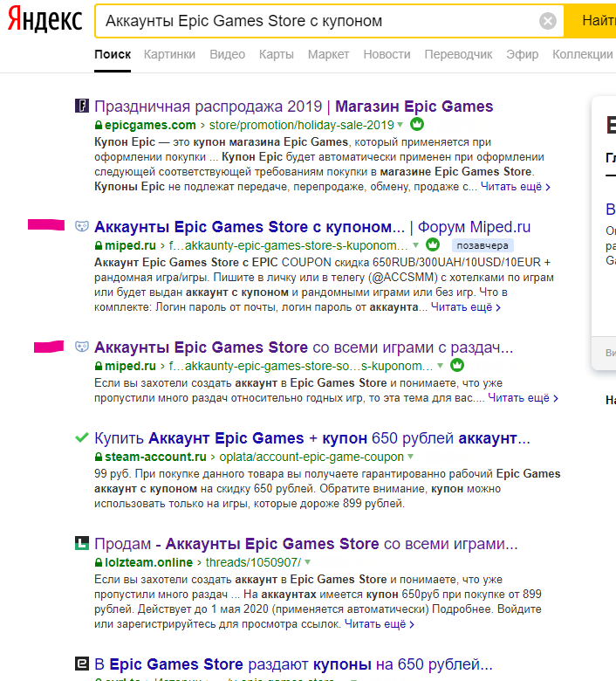
Task: Open 'Купить Аккаунт Epic Games + купон 650 рублей' title
Action: [312, 438]
